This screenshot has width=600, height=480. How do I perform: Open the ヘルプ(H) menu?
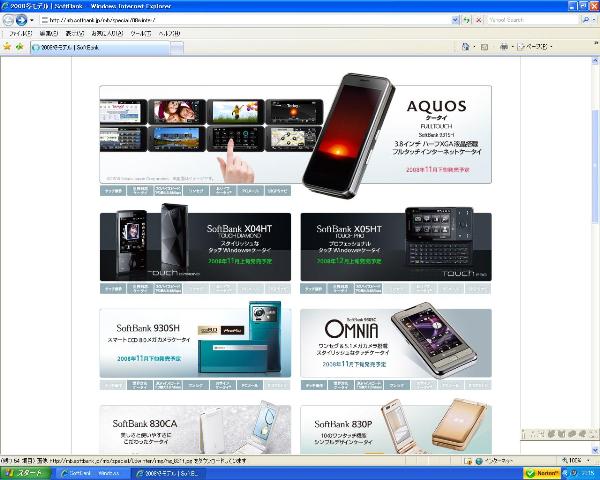click(x=169, y=34)
